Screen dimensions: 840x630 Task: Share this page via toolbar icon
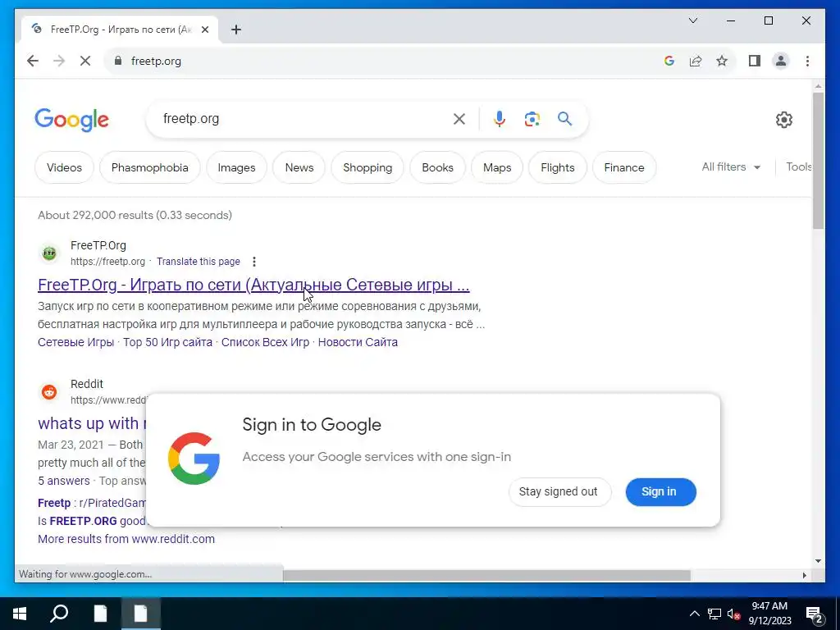[696, 61]
